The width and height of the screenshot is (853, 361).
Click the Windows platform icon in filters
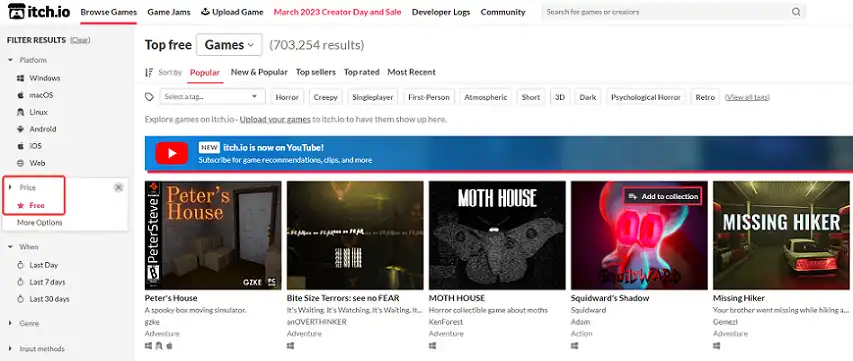click(x=20, y=78)
